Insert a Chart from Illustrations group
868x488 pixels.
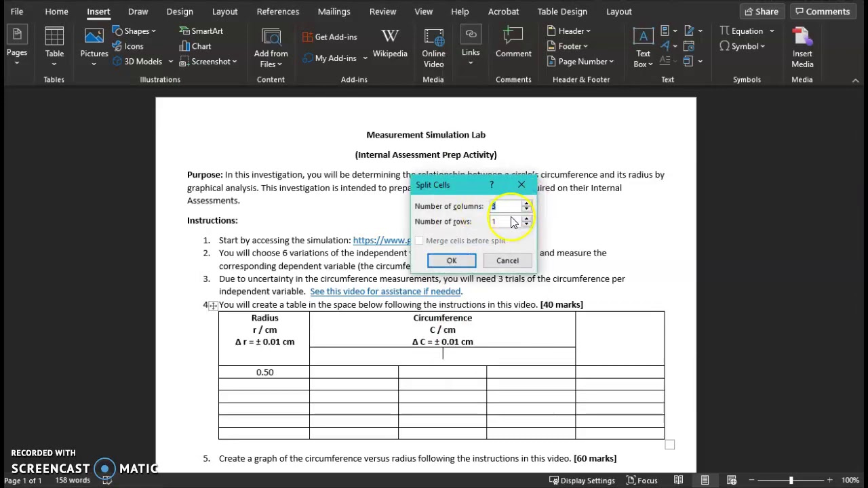[195, 46]
